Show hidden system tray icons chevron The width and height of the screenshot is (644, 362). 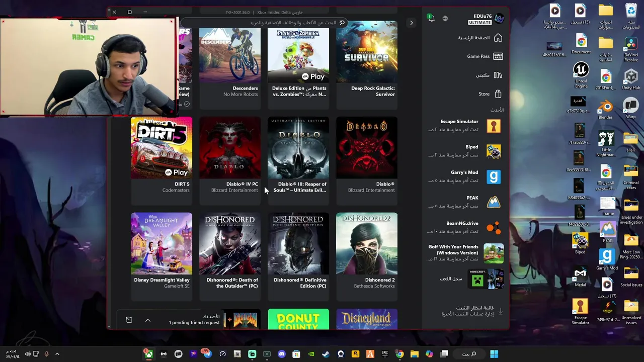pos(57,354)
